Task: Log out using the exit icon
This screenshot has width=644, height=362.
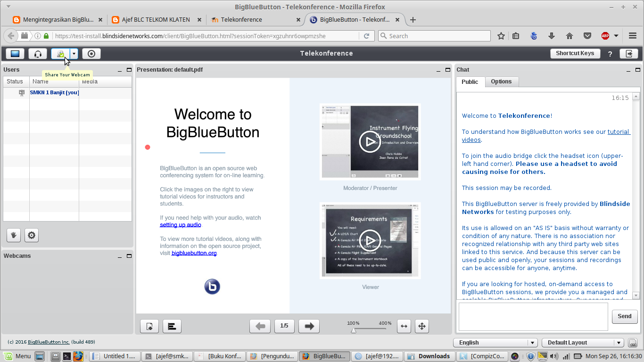Action: (x=629, y=54)
